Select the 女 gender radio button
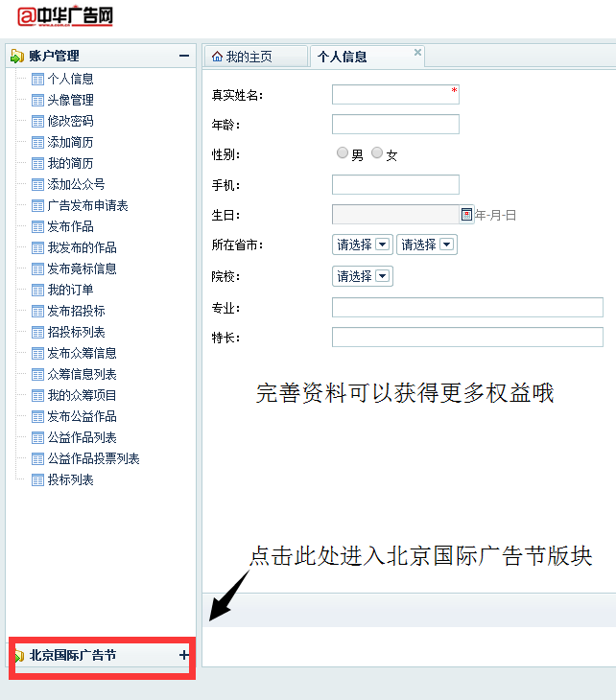The height and width of the screenshot is (700, 616). click(x=377, y=153)
